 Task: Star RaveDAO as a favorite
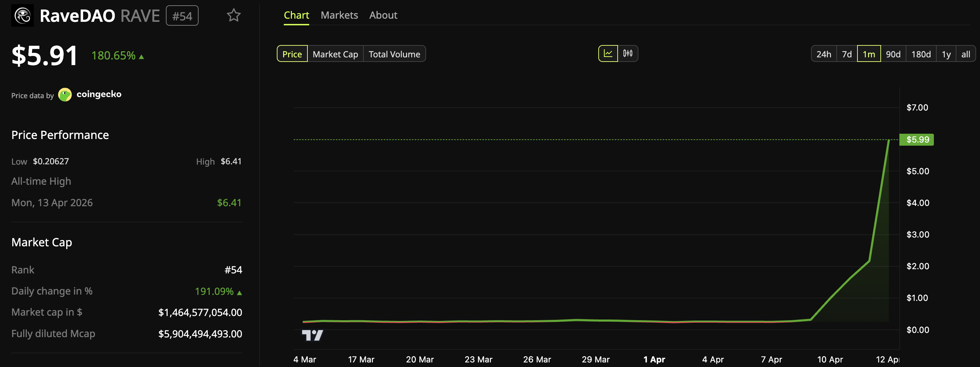point(234,15)
